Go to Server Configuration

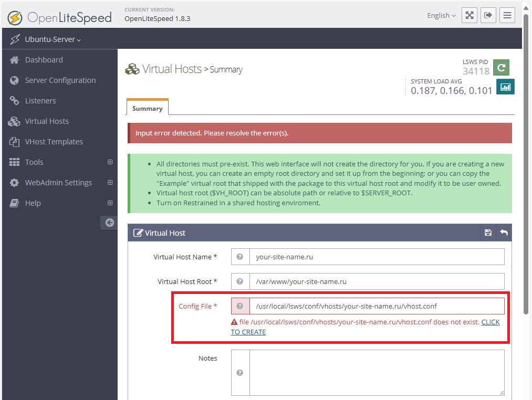pos(60,80)
